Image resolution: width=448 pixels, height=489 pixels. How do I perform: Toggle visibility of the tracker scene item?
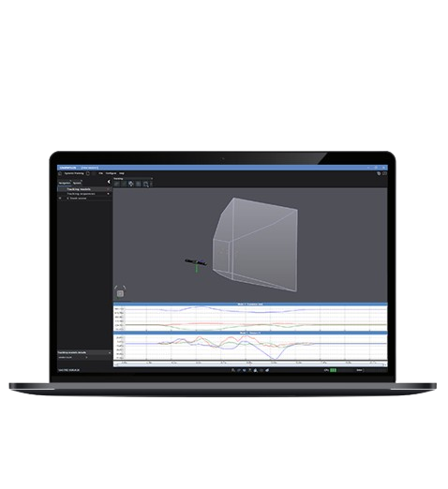60,199
